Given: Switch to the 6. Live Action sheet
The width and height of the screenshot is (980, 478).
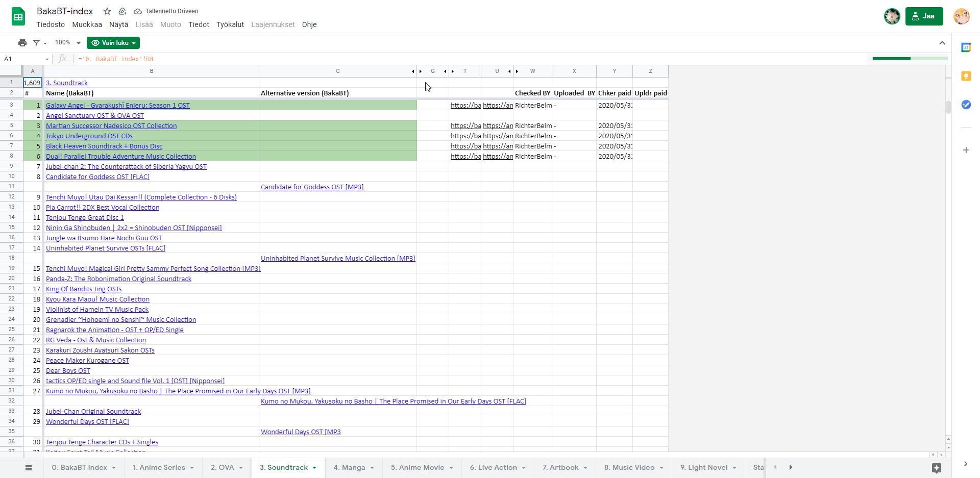Looking at the screenshot, I should click(x=494, y=467).
